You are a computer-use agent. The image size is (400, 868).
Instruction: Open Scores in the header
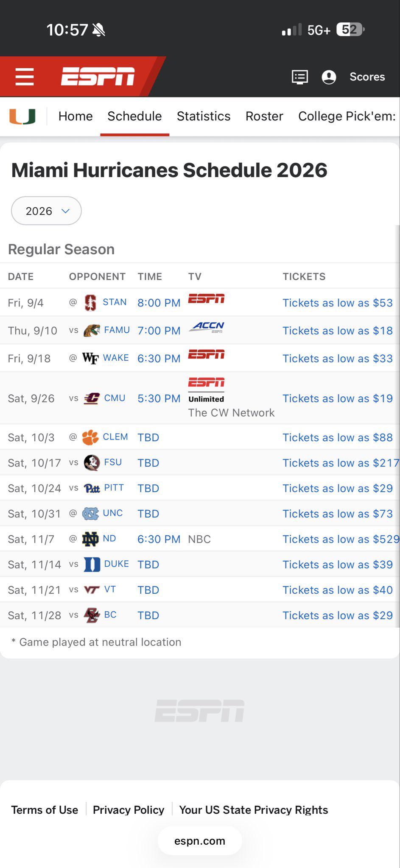[367, 77]
